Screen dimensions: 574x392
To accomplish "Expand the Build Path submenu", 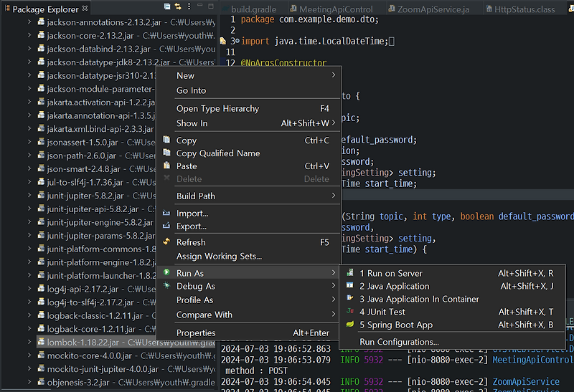I will [334, 196].
